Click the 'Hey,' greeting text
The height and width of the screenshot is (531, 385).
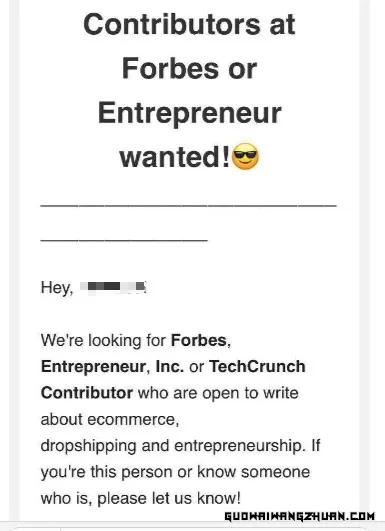[57, 288]
